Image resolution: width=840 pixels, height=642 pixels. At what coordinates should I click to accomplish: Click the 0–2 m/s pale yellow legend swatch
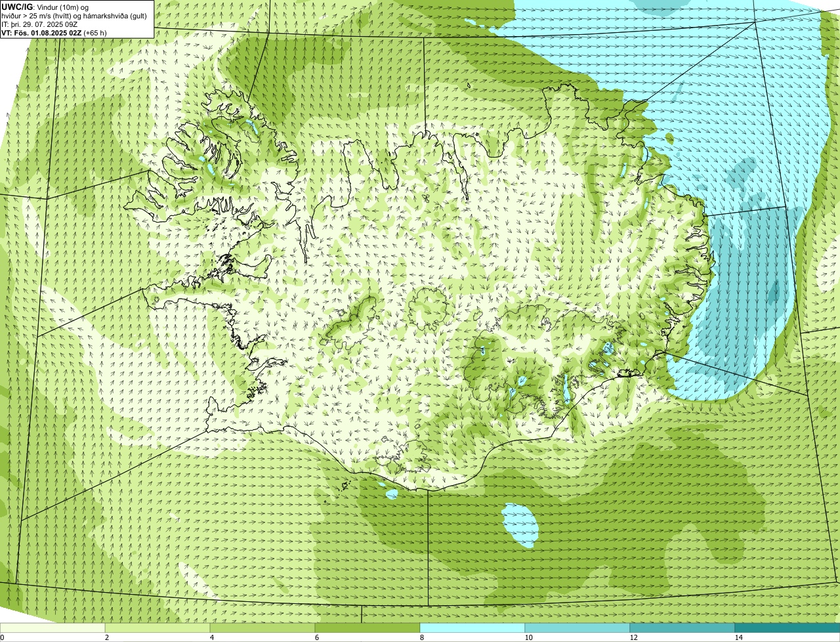pyautogui.click(x=52, y=628)
